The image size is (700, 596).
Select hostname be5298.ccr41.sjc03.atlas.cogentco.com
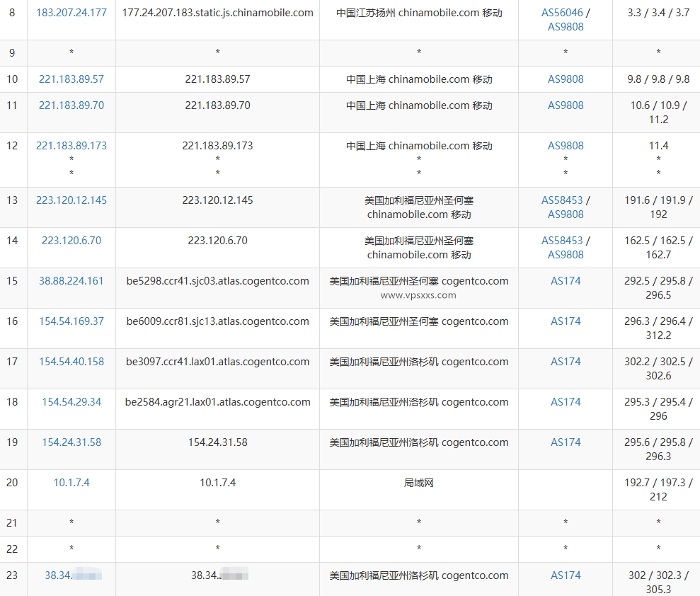coord(218,281)
